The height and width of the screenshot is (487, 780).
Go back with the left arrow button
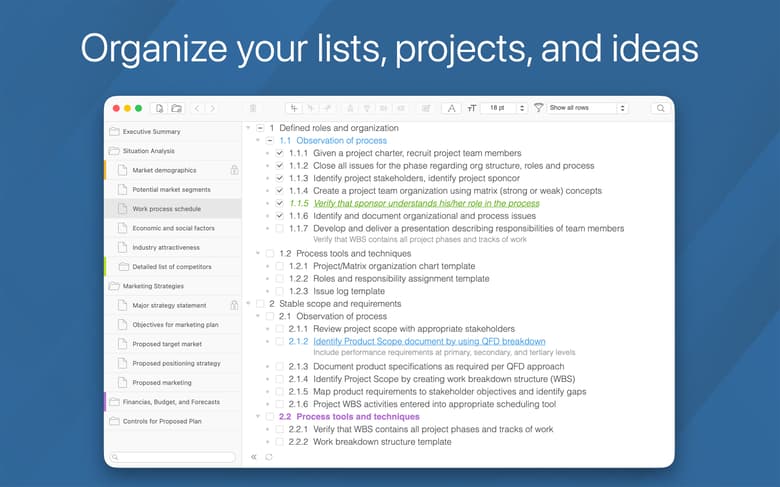click(x=197, y=108)
